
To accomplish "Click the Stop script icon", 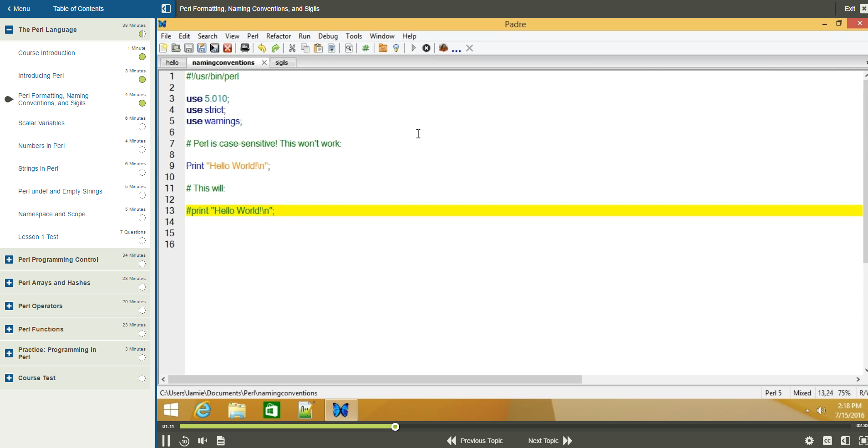I will click(426, 48).
